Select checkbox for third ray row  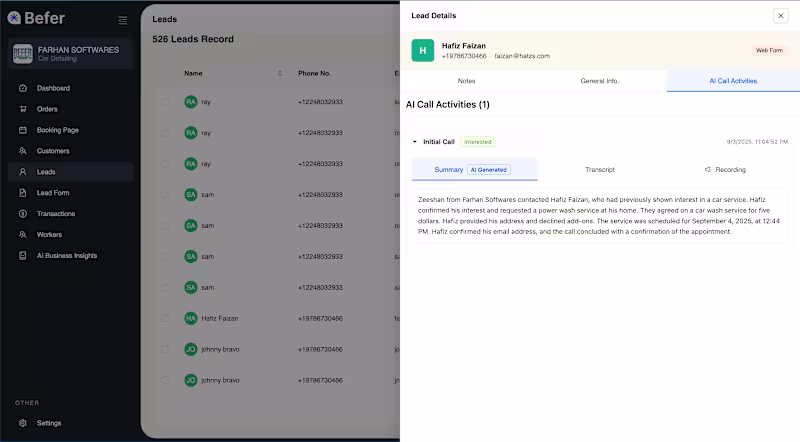coord(165,164)
